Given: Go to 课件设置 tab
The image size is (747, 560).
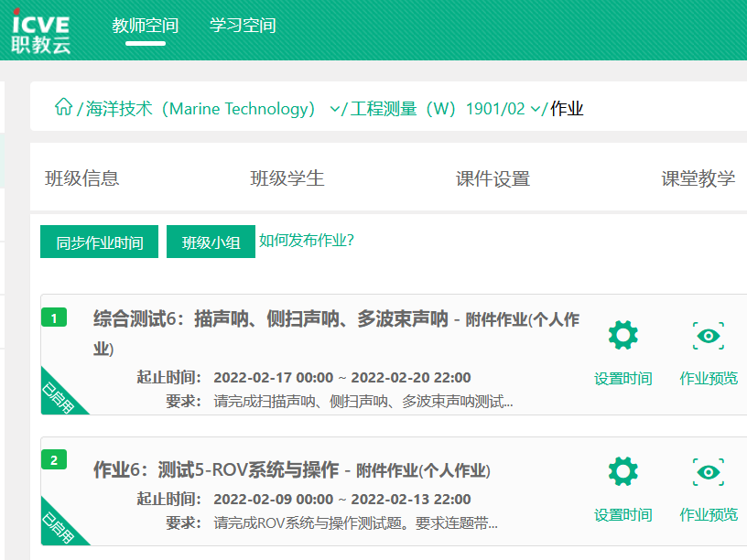Looking at the screenshot, I should click(493, 178).
